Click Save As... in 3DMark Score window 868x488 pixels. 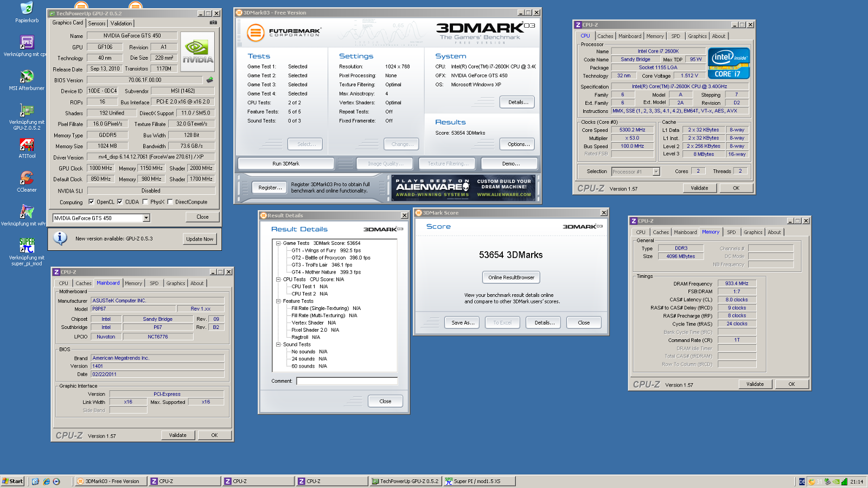click(x=463, y=322)
